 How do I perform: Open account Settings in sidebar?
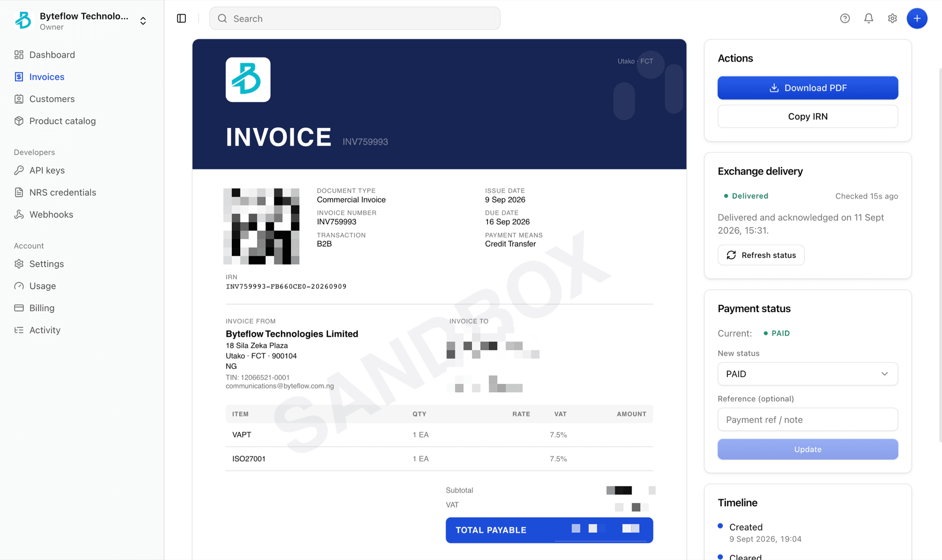[x=82, y=264]
